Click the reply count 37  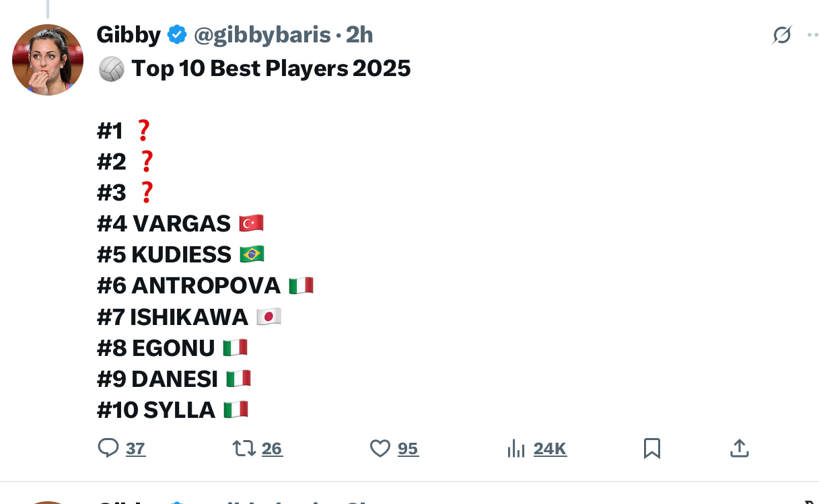point(135,449)
